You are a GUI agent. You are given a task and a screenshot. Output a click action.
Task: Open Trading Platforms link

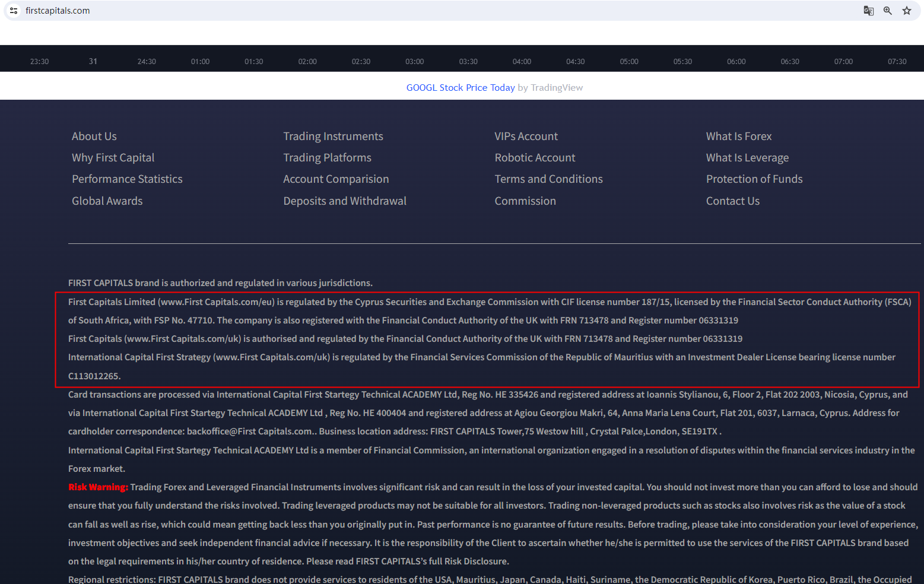click(327, 158)
